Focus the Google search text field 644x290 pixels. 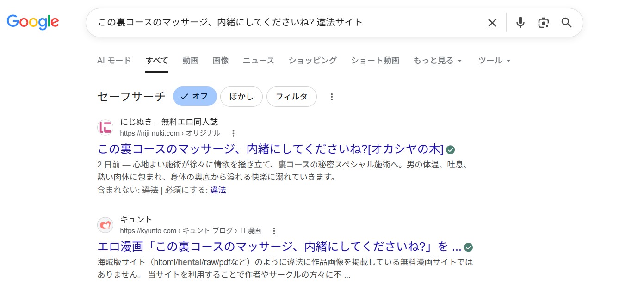pyautogui.click(x=287, y=23)
